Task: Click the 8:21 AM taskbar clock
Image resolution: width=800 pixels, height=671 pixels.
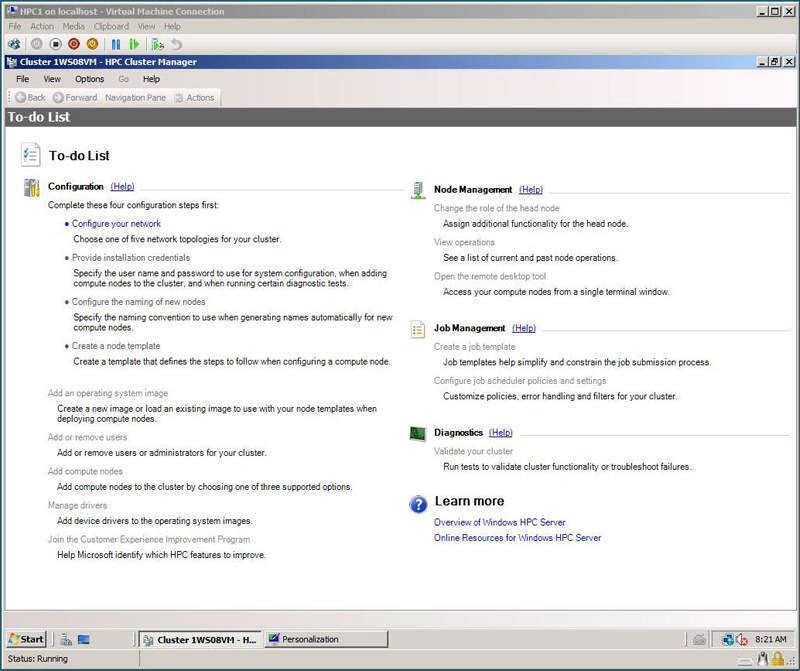Action: click(x=770, y=639)
